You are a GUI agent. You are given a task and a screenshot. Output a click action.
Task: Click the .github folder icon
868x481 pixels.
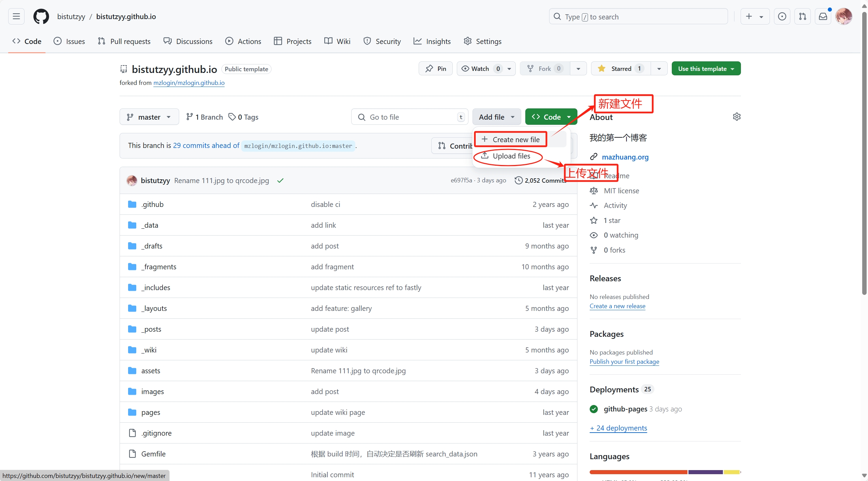click(132, 204)
